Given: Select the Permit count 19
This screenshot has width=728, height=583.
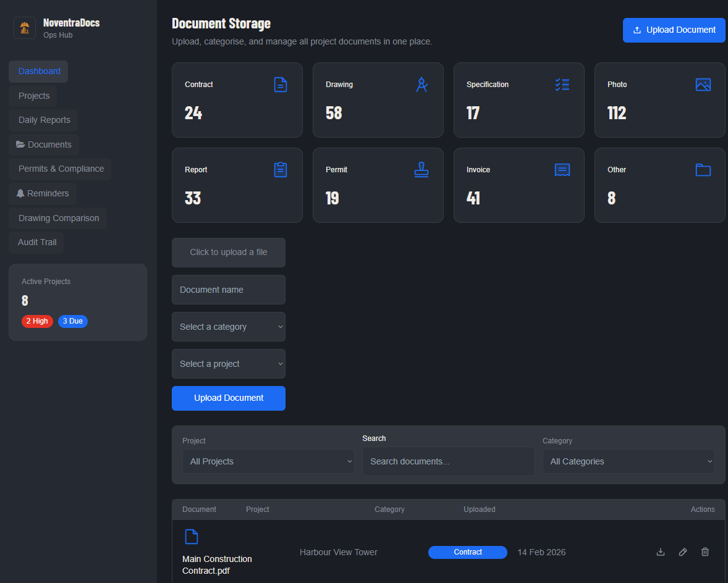Looking at the screenshot, I should (x=332, y=198).
